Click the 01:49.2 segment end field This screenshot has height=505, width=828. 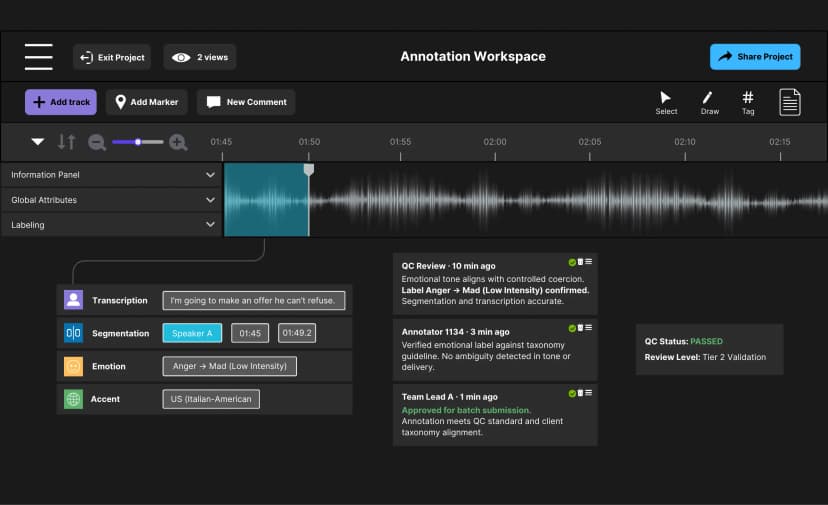(297, 333)
